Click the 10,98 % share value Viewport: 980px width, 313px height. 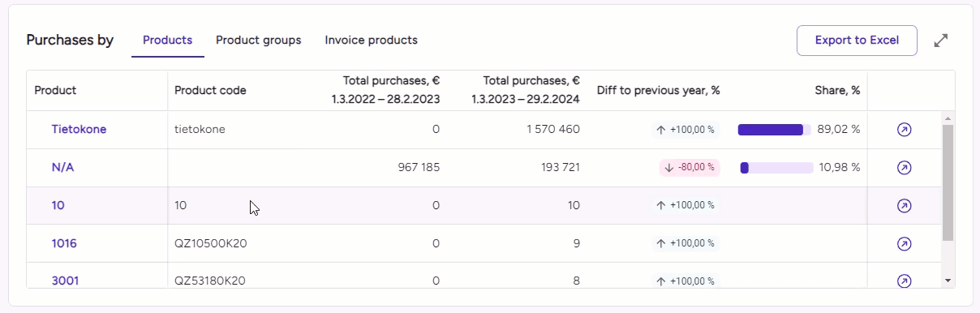click(x=839, y=168)
